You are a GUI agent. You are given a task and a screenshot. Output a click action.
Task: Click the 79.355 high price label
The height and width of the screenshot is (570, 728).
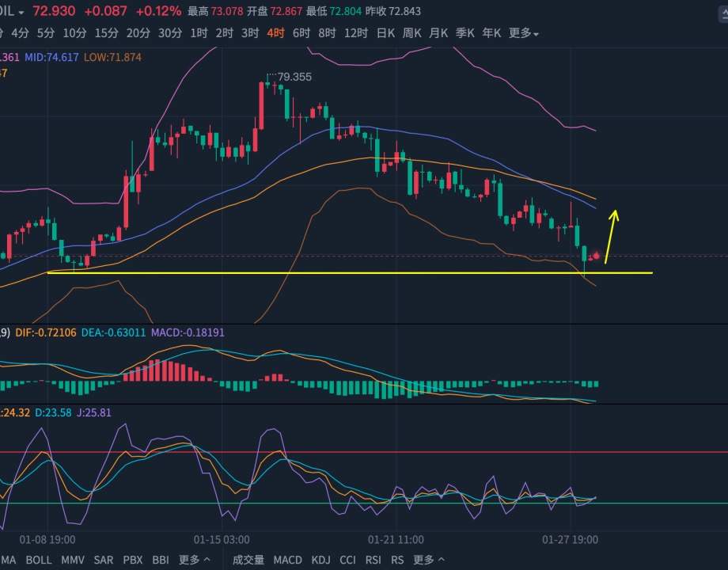tap(294, 77)
